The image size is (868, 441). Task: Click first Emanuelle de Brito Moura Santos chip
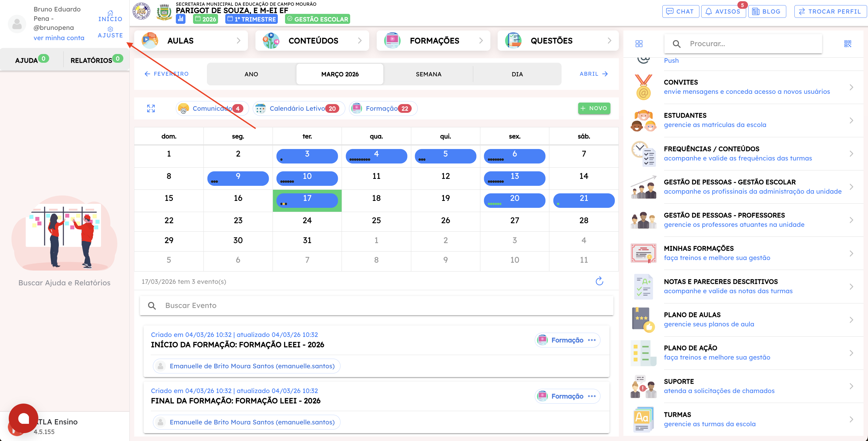click(247, 366)
